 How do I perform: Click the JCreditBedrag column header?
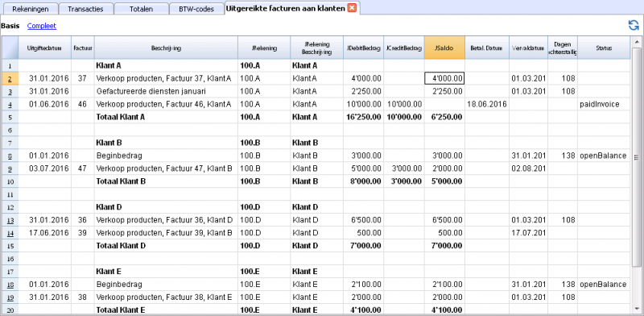[404, 48]
